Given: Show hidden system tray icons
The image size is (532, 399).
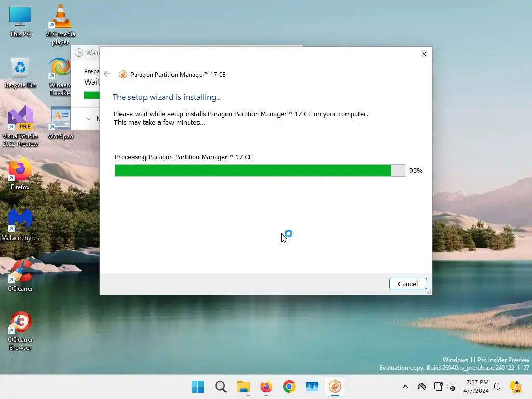Looking at the screenshot, I should pyautogui.click(x=405, y=387).
